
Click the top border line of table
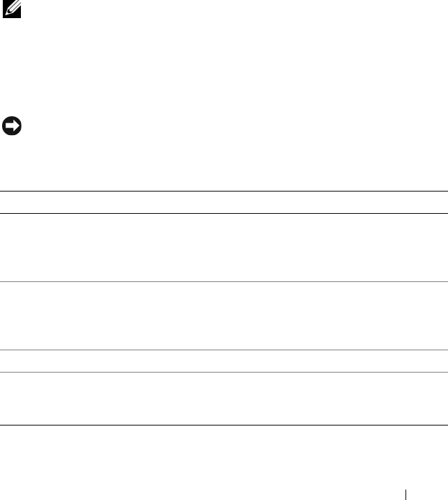224,192
